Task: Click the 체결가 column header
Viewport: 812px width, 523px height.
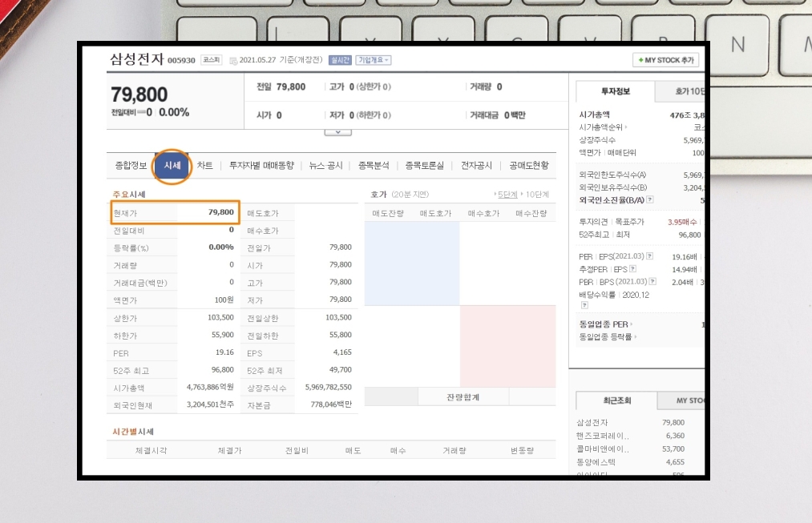Action: (230, 451)
